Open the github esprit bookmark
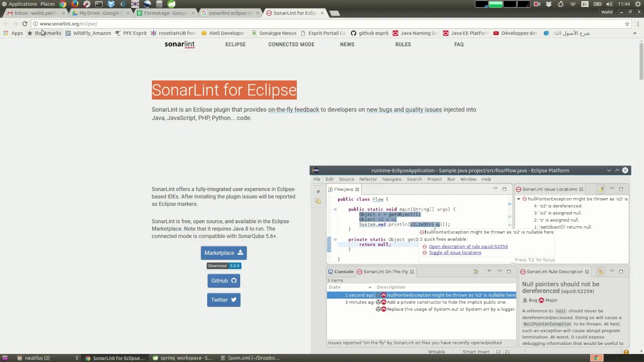Image resolution: width=644 pixels, height=362 pixels. pyautogui.click(x=369, y=33)
